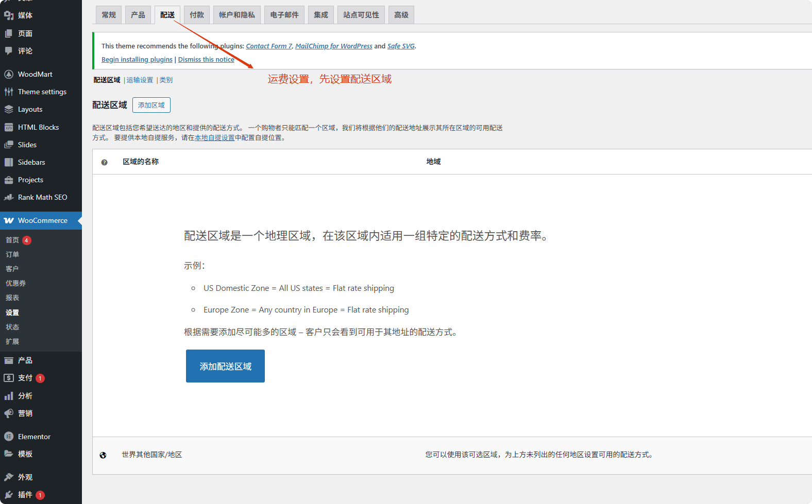Image resolution: width=812 pixels, height=504 pixels.
Task: Click the globe icon for rest of world zone
Action: [103, 455]
